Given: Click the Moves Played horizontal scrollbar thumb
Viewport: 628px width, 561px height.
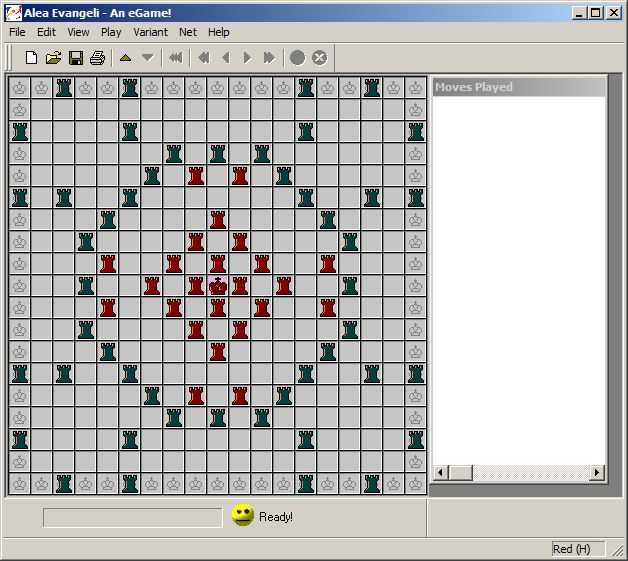Looking at the screenshot, I should coord(461,473).
